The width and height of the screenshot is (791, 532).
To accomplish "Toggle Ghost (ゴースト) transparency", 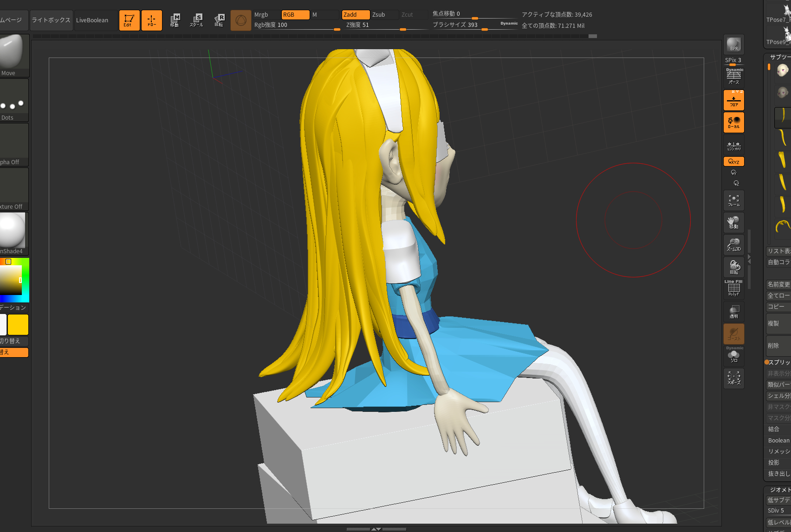I will pyautogui.click(x=734, y=334).
